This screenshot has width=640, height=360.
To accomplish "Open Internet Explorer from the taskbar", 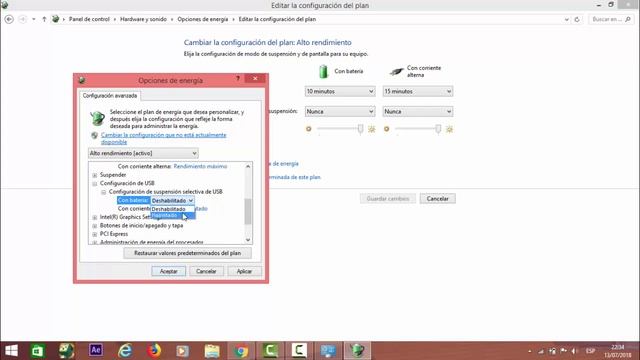I will [x=125, y=351].
